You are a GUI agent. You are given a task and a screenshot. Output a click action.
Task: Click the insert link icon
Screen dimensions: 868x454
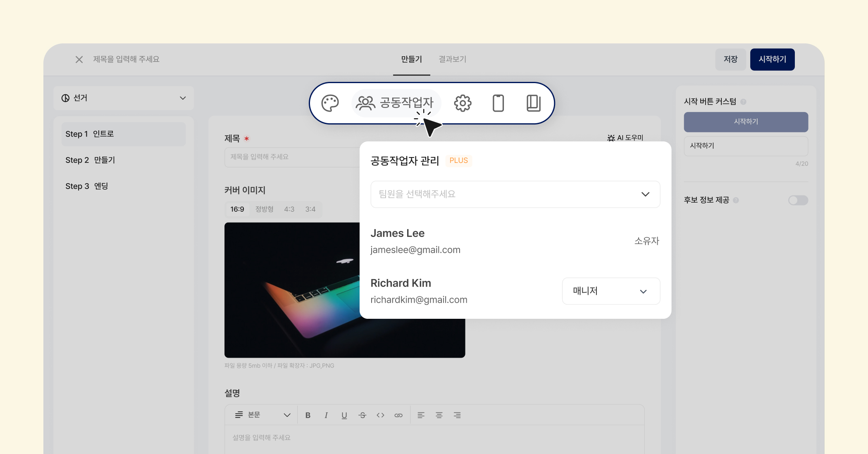pos(398,415)
